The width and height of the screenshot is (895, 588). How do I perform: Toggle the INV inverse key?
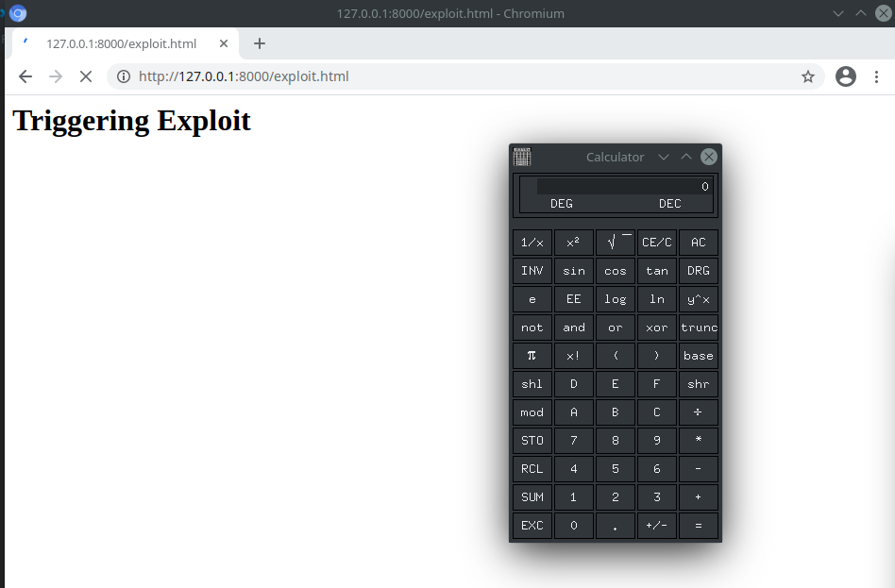pyautogui.click(x=532, y=271)
